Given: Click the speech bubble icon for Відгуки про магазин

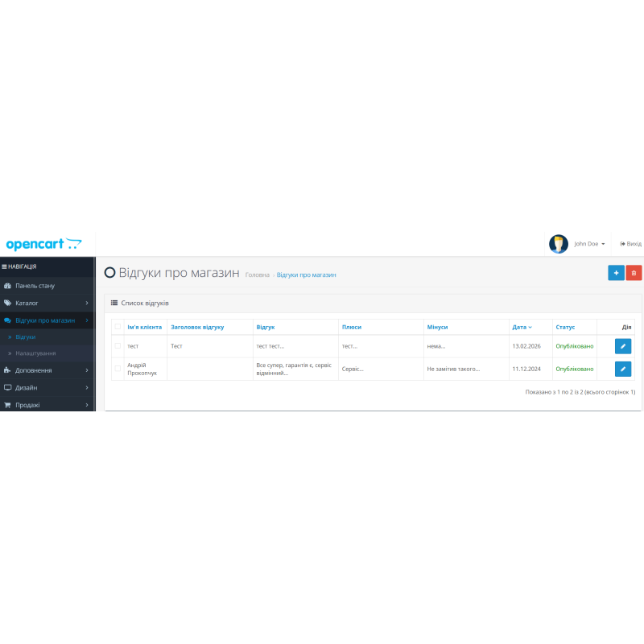Looking at the screenshot, I should [x=7, y=320].
